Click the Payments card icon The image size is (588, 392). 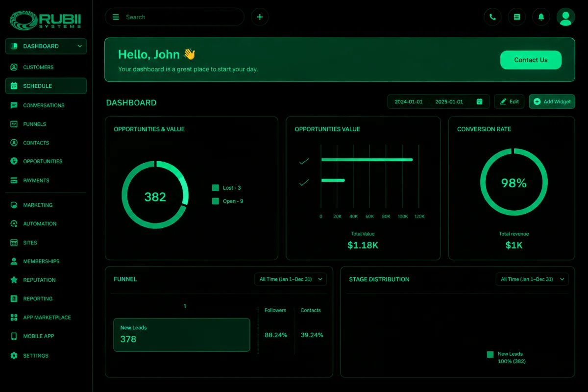point(14,180)
